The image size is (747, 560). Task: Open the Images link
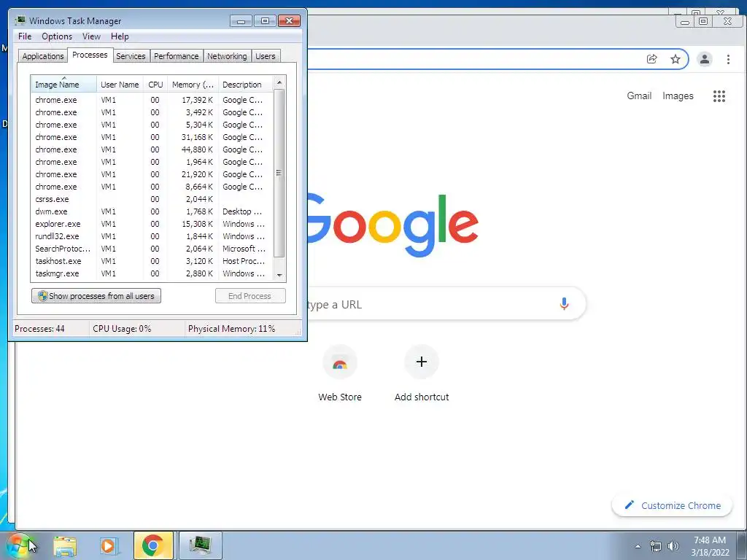coord(678,96)
